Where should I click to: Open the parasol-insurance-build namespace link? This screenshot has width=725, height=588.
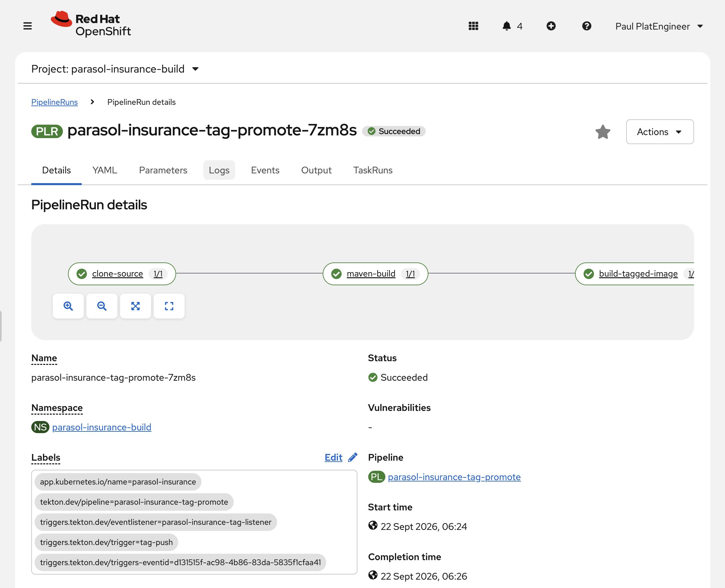(102, 427)
